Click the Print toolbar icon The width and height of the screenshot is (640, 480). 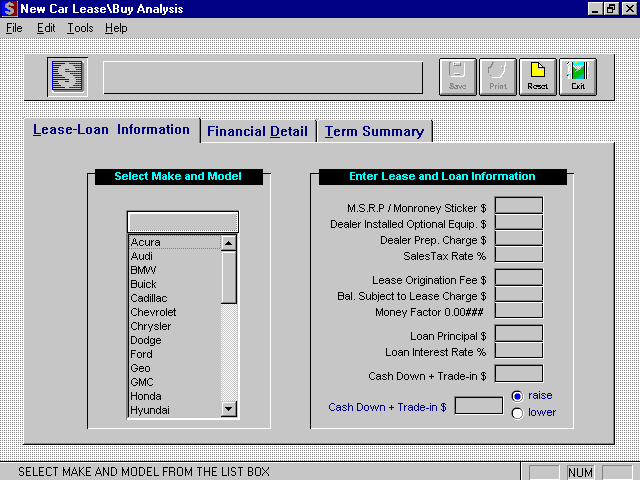click(498, 76)
